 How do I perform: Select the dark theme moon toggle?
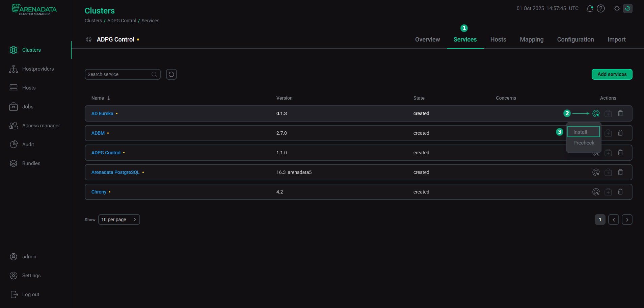click(627, 8)
